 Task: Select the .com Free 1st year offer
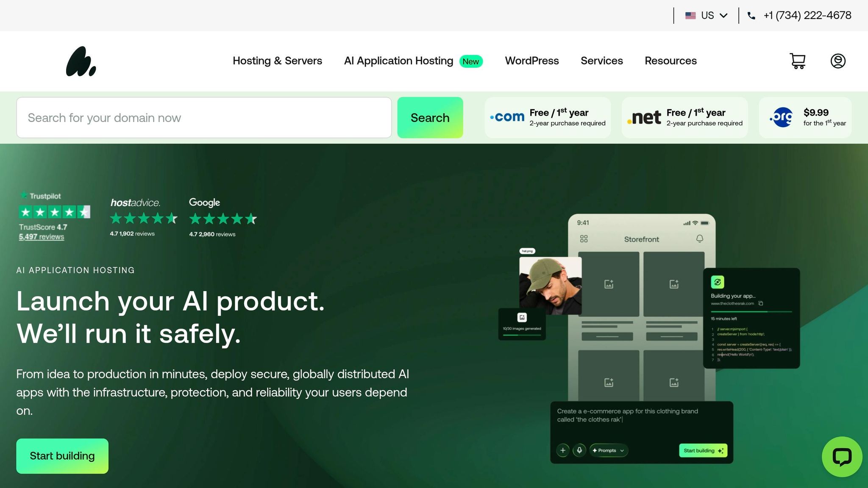coord(548,117)
